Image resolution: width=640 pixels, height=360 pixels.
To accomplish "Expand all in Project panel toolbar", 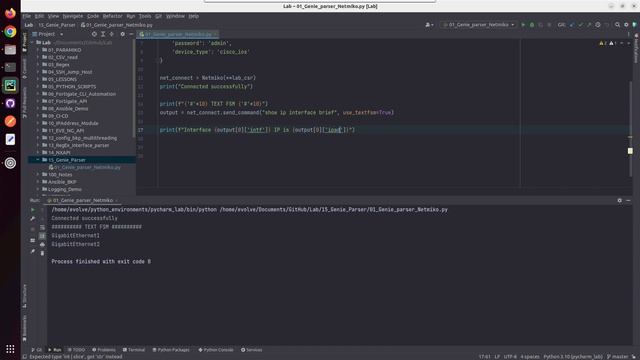I will [103, 34].
